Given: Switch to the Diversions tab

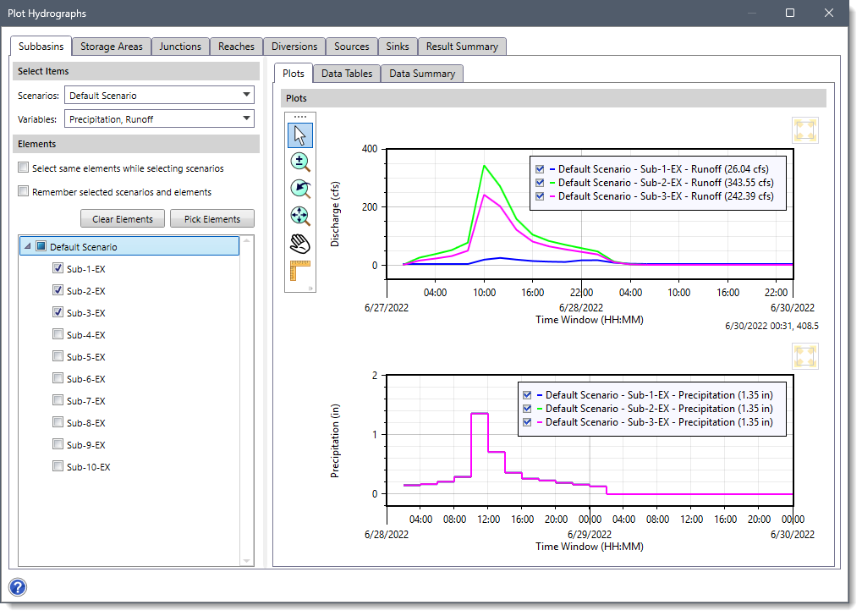Looking at the screenshot, I should click(x=294, y=47).
